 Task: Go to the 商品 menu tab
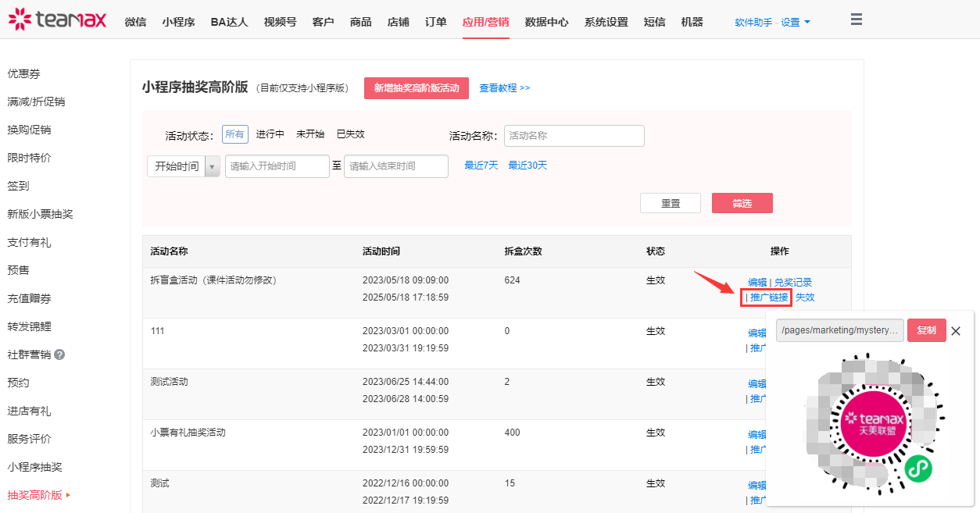(361, 22)
